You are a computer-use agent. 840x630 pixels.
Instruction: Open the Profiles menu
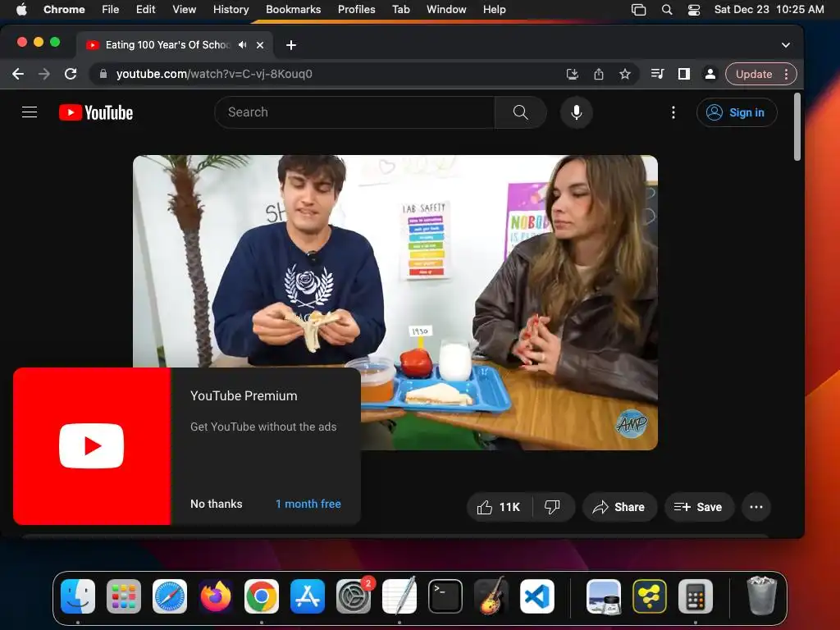356,9
